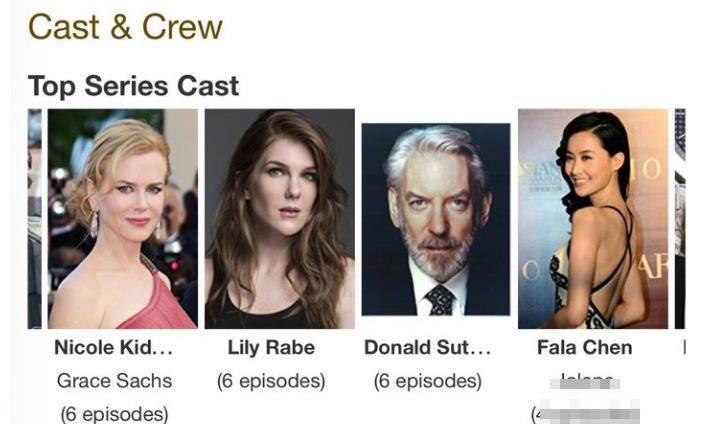Open the photo above Nicole Kid… name
This screenshot has height=424, width=720.
[123, 219]
